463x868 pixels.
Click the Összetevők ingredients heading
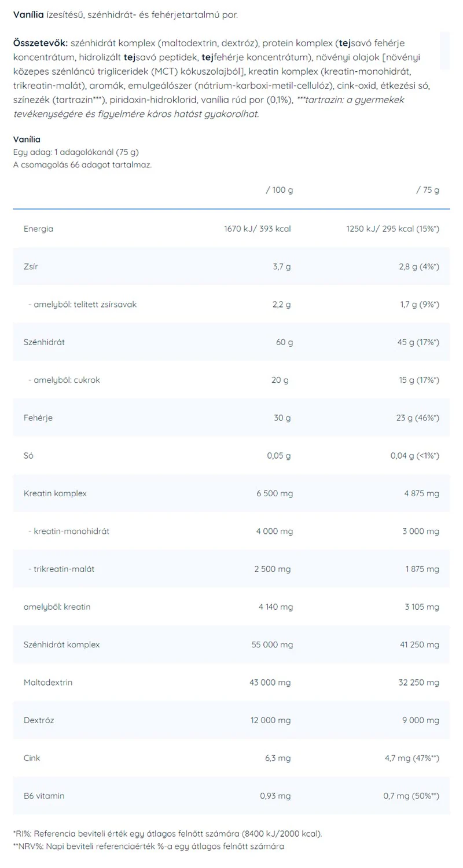pyautogui.click(x=41, y=44)
